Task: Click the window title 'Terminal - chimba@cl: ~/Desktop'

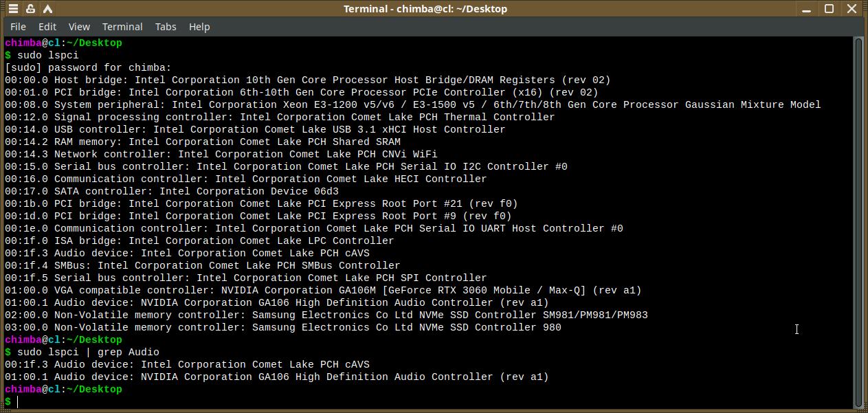Action: (425, 9)
